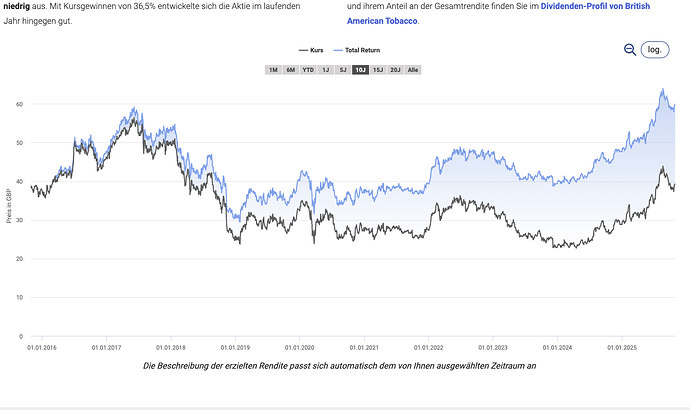Click the 01.01.2016 x-axis date label
Viewport: 690px width, 410px height.
click(x=43, y=348)
